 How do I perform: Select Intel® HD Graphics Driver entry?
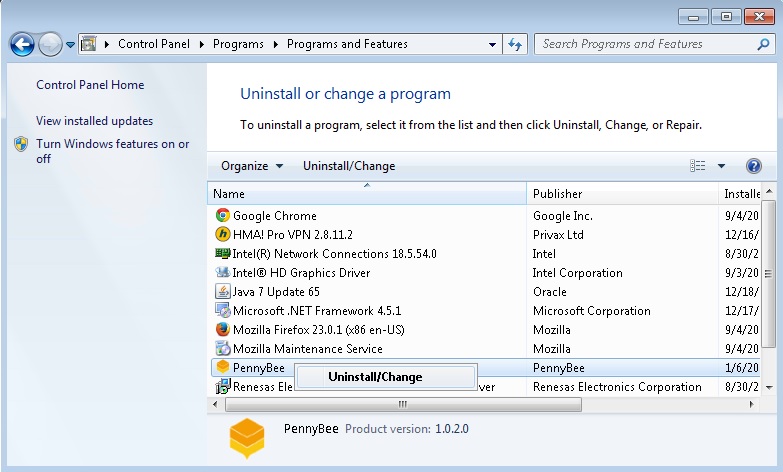tap(301, 273)
